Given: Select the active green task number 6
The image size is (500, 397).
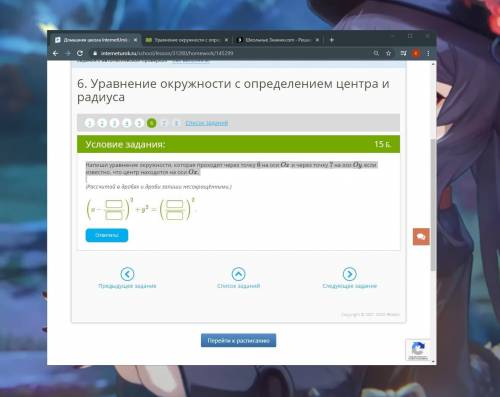Looking at the screenshot, I should point(151,123).
